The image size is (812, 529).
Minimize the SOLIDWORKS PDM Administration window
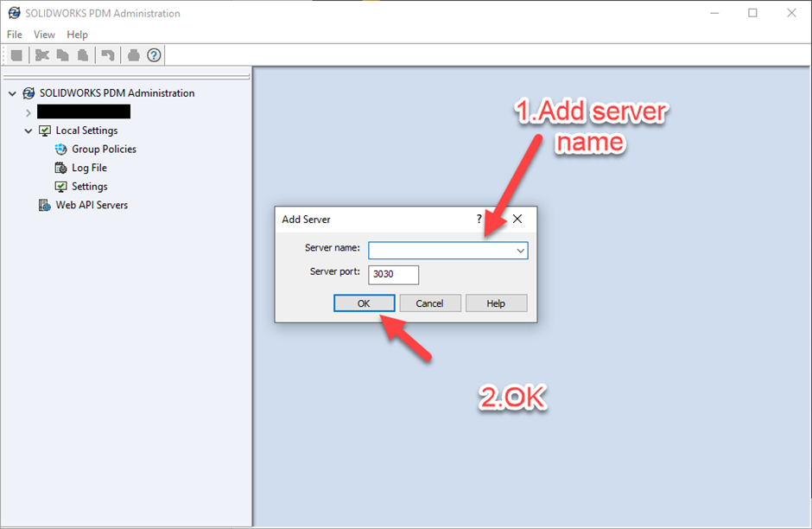coord(714,13)
